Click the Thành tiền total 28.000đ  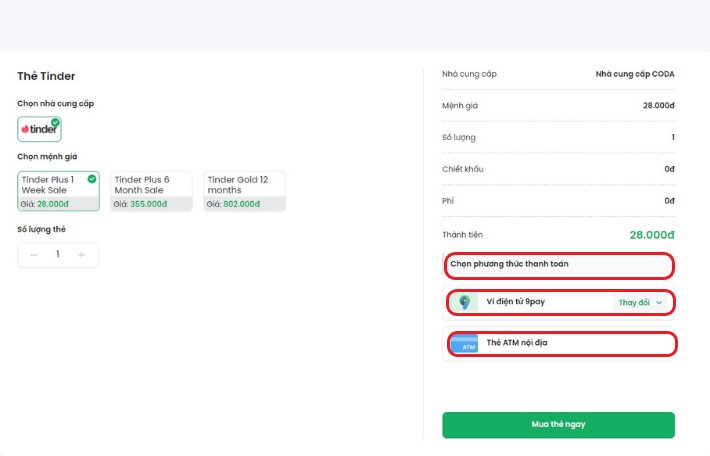[652, 235]
